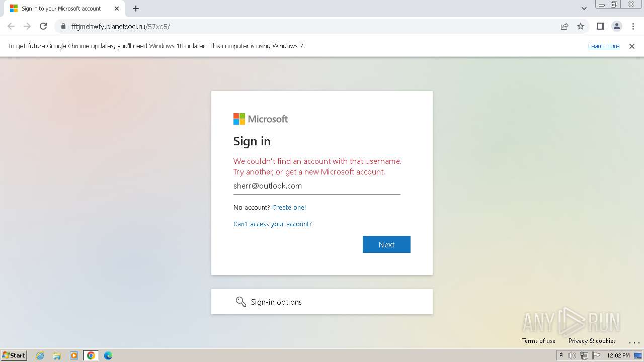The width and height of the screenshot is (644, 362).
Task: Open the browser side panel
Action: tap(600, 26)
